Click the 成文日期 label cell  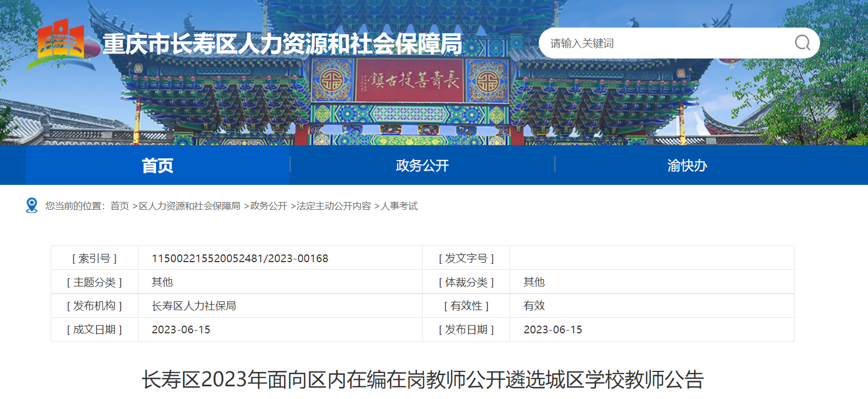(x=94, y=329)
